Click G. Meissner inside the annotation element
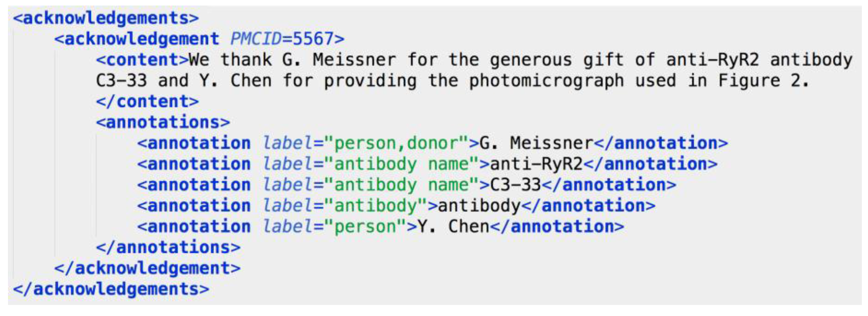868x316 pixels. [x=536, y=143]
